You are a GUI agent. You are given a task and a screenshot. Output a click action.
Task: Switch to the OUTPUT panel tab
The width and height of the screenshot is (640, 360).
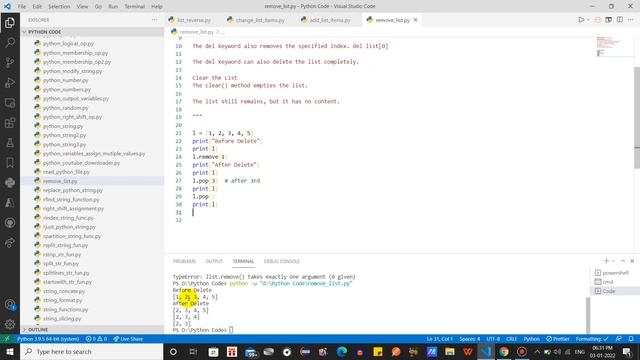214,261
